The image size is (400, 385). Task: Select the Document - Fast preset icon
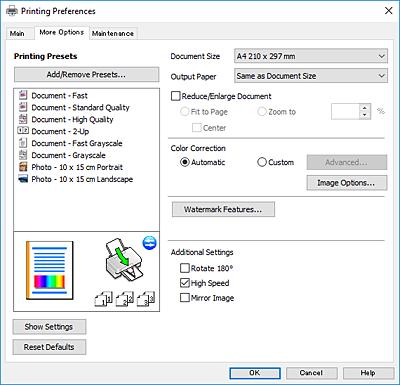click(x=23, y=95)
